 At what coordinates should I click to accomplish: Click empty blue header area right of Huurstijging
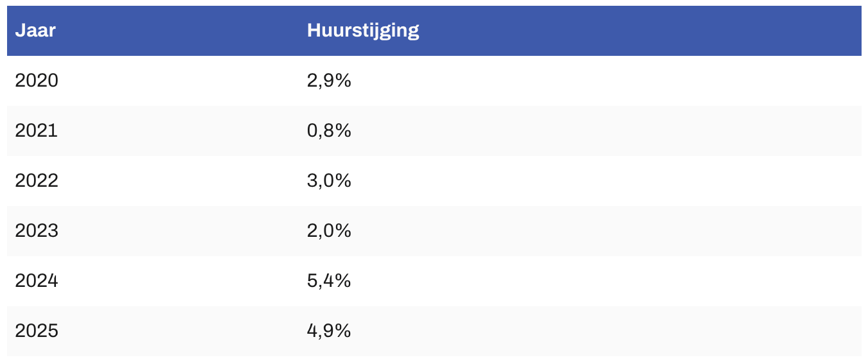click(x=642, y=31)
